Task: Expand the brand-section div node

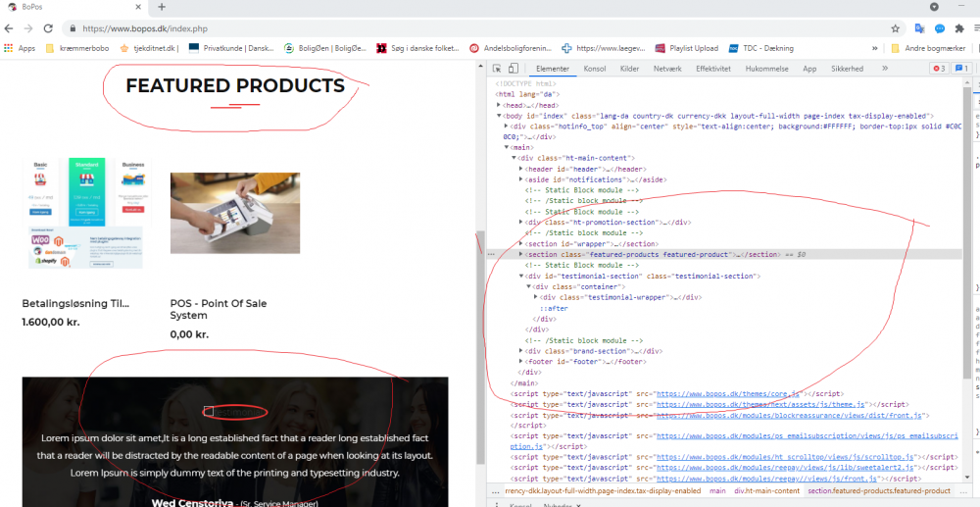Action: [x=521, y=351]
